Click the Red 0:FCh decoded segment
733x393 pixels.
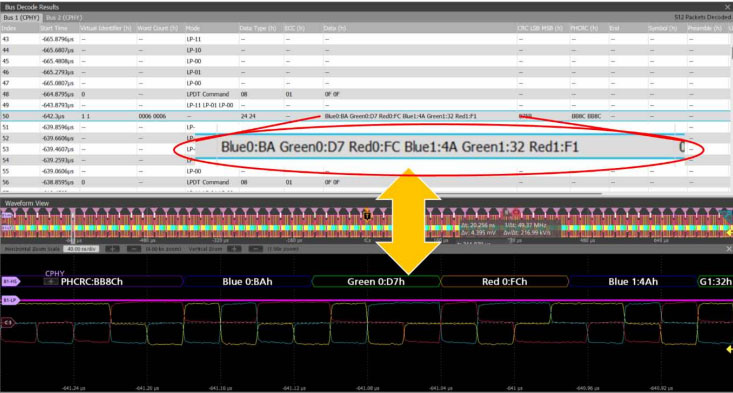click(504, 281)
